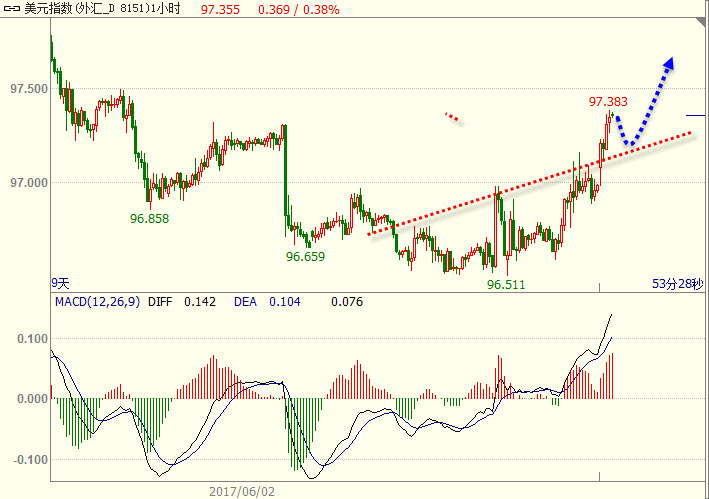Click the 0.100 level on MACD axis
The height and width of the screenshot is (499, 709).
[30, 339]
